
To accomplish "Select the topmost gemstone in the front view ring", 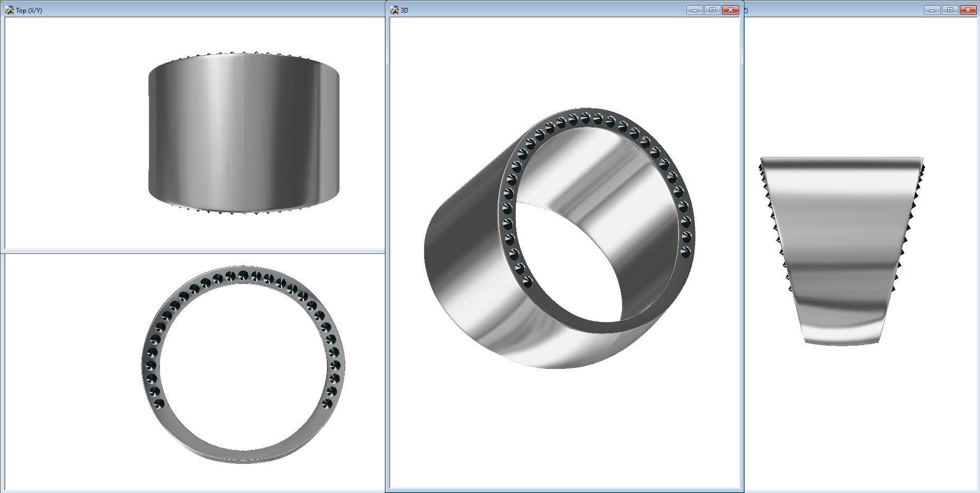I will pyautogui.click(x=243, y=275).
